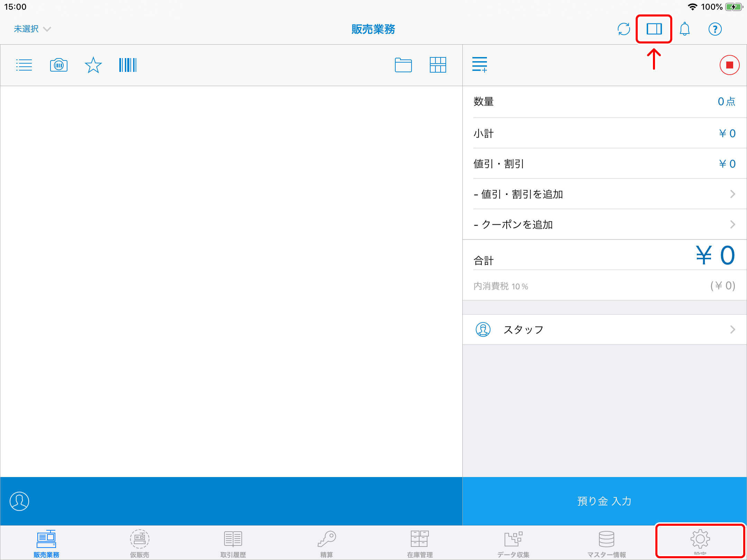Switch to product list view icon
The width and height of the screenshot is (747, 560).
click(x=24, y=65)
